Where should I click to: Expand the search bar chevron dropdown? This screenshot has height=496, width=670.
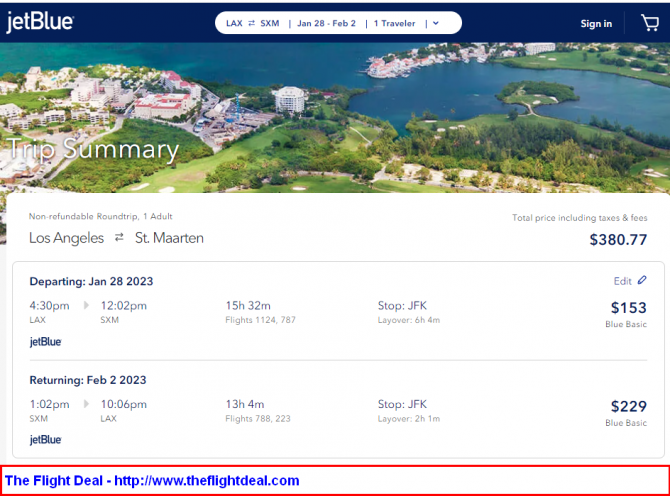[436, 23]
